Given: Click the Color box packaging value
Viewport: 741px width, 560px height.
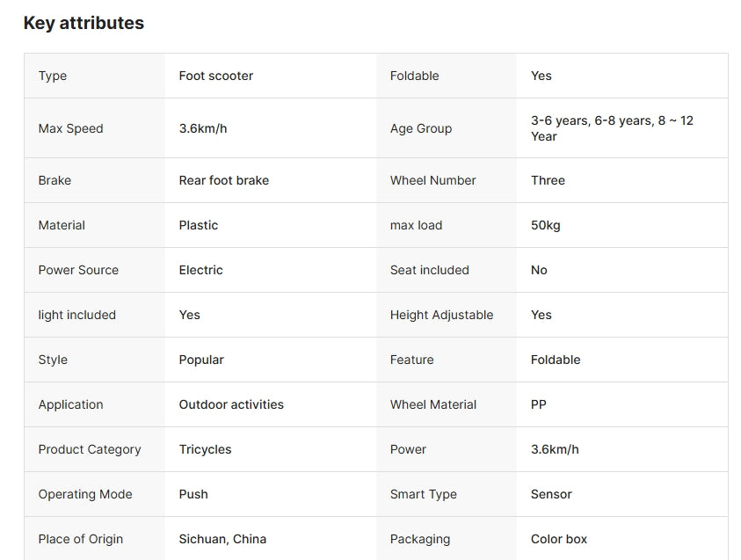Looking at the screenshot, I should (559, 539).
